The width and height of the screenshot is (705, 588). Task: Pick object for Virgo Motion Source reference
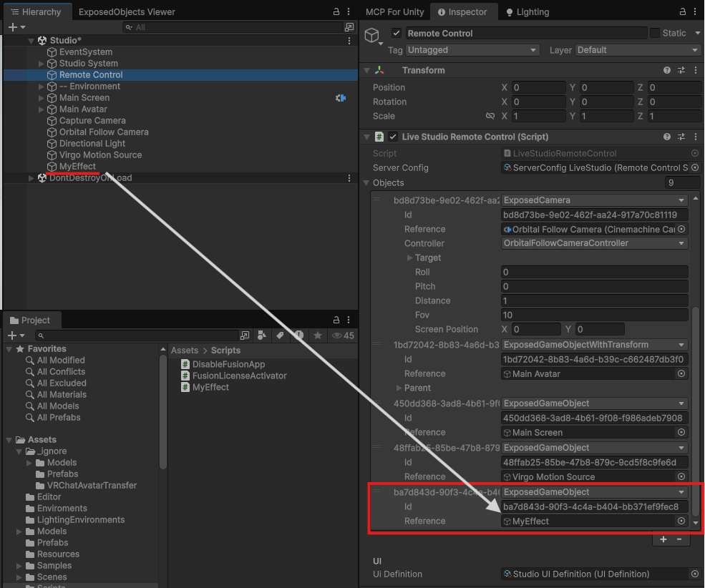point(681,476)
